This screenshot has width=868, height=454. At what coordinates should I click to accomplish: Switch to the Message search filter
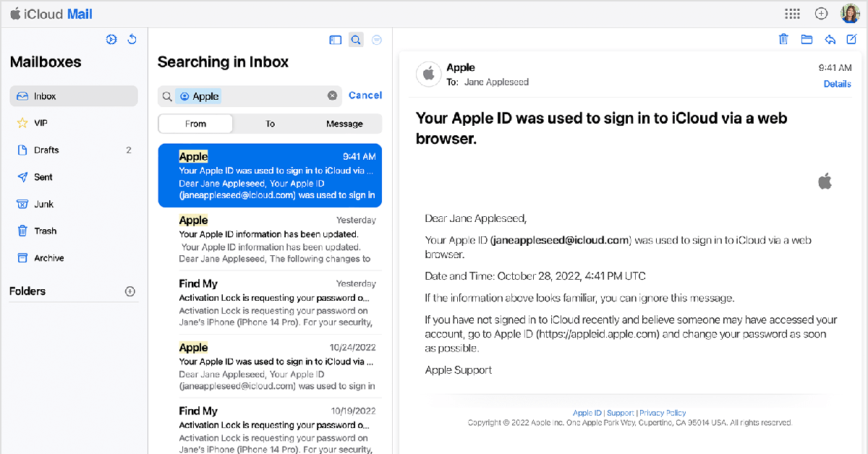click(x=344, y=124)
